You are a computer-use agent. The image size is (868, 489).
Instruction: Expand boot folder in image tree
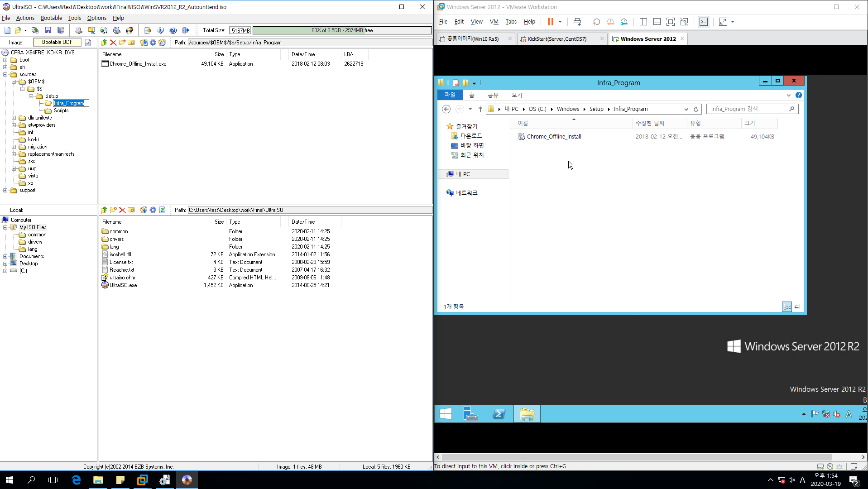click(5, 60)
